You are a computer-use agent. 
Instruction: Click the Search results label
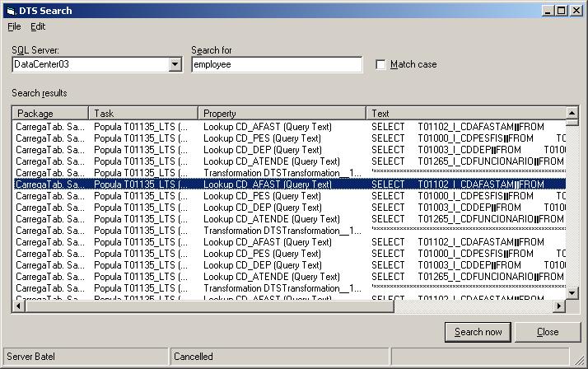tap(40, 93)
